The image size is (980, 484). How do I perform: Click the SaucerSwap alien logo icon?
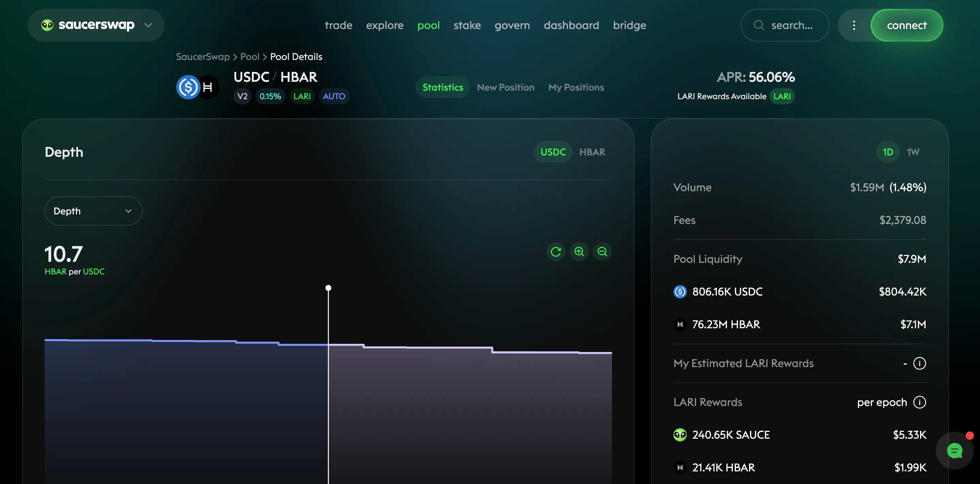tap(47, 25)
